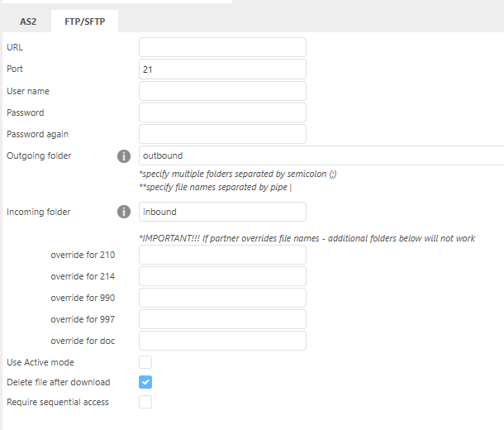This screenshot has height=430, width=504.
Task: Select the Password input field
Action: [x=222, y=112]
